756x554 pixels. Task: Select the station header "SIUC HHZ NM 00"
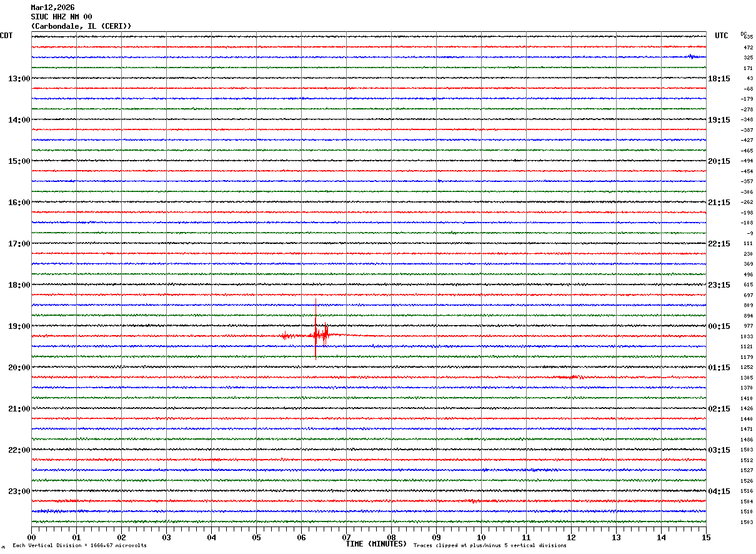[x=61, y=17]
